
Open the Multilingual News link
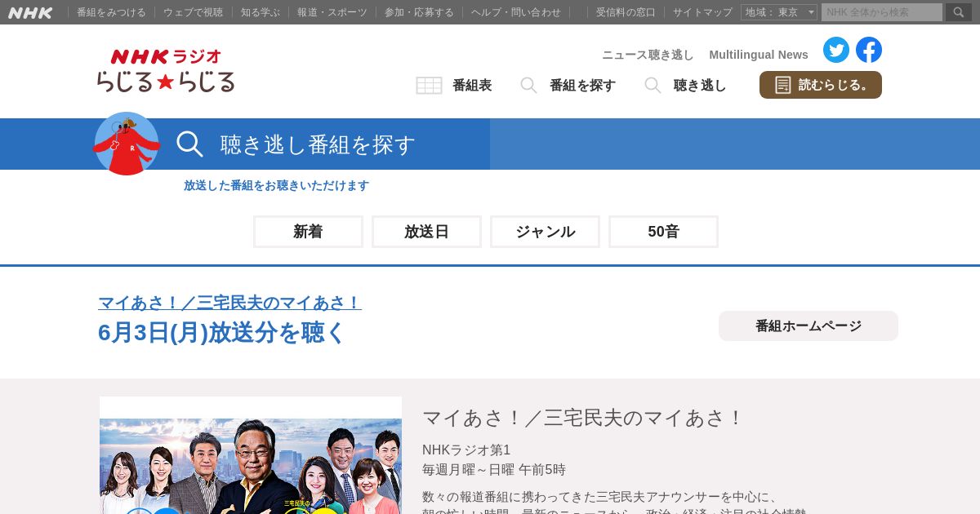click(759, 55)
